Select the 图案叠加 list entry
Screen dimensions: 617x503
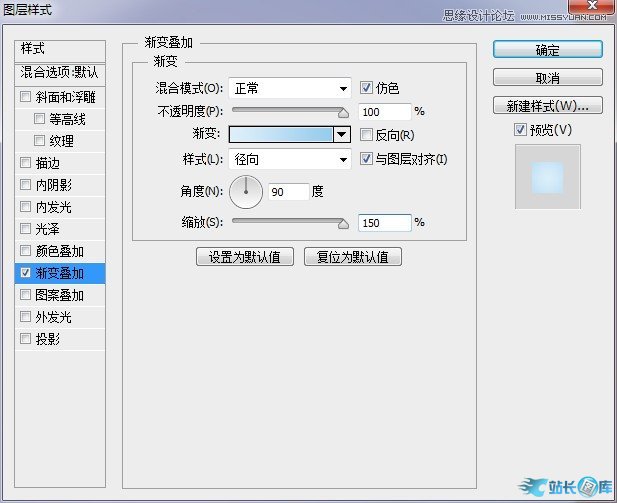click(60, 295)
